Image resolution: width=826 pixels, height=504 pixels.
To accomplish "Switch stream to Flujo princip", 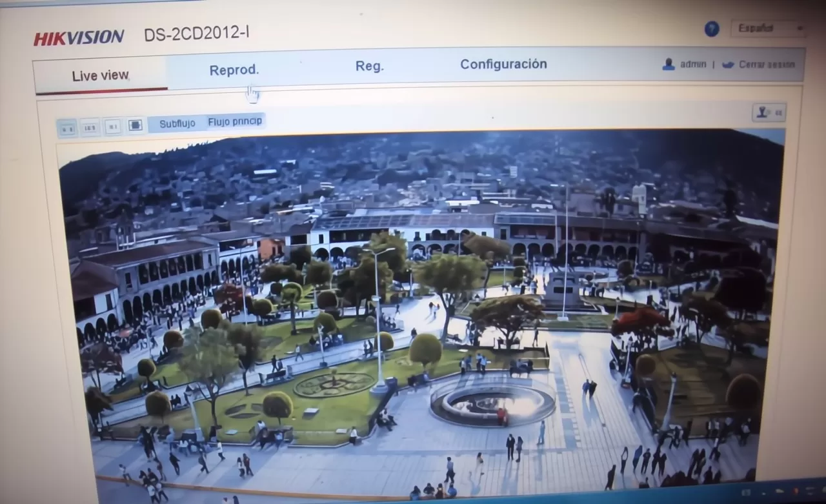I will pos(235,121).
